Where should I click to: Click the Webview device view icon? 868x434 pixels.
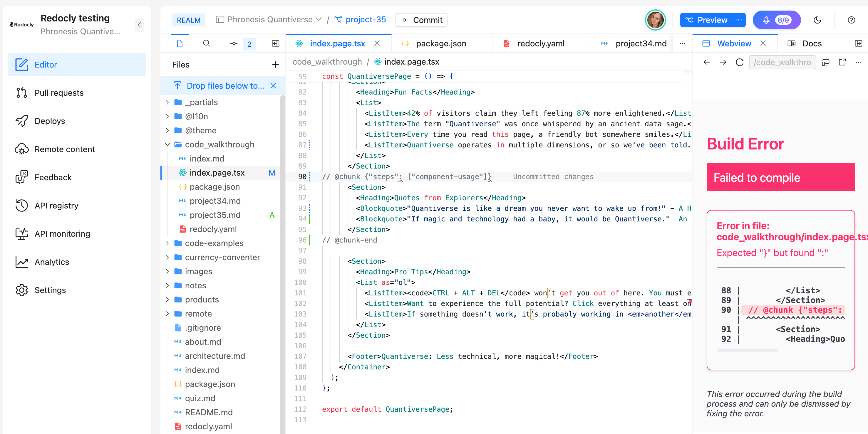pyautogui.click(x=826, y=62)
